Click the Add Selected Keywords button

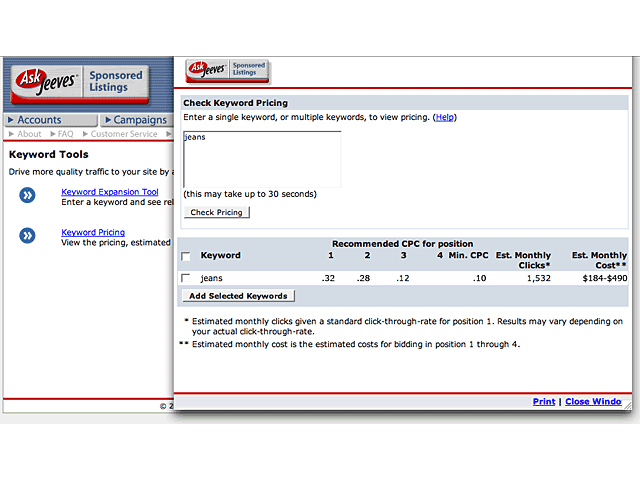click(238, 296)
